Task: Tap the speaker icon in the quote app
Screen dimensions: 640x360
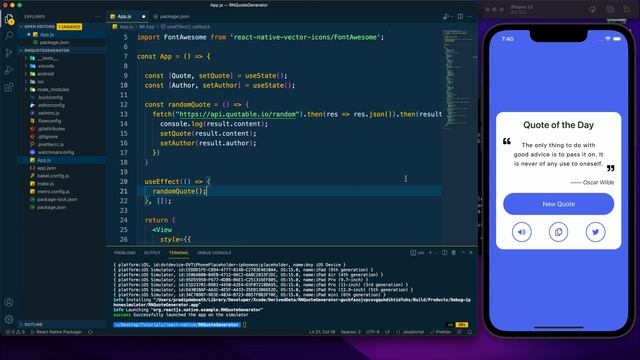Action: coord(522,232)
